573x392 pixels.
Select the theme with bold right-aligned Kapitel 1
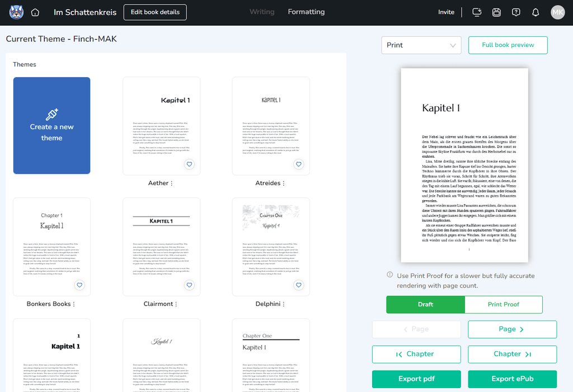(x=52, y=355)
